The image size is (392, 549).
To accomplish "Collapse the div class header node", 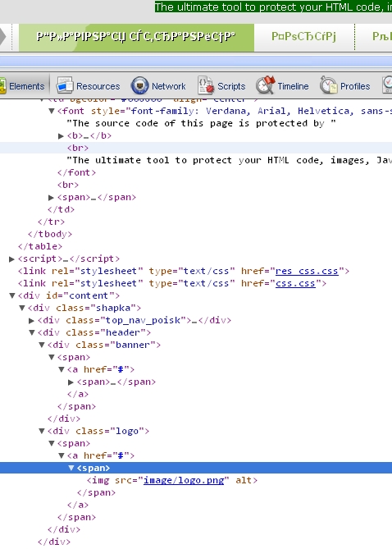I will click(31, 332).
